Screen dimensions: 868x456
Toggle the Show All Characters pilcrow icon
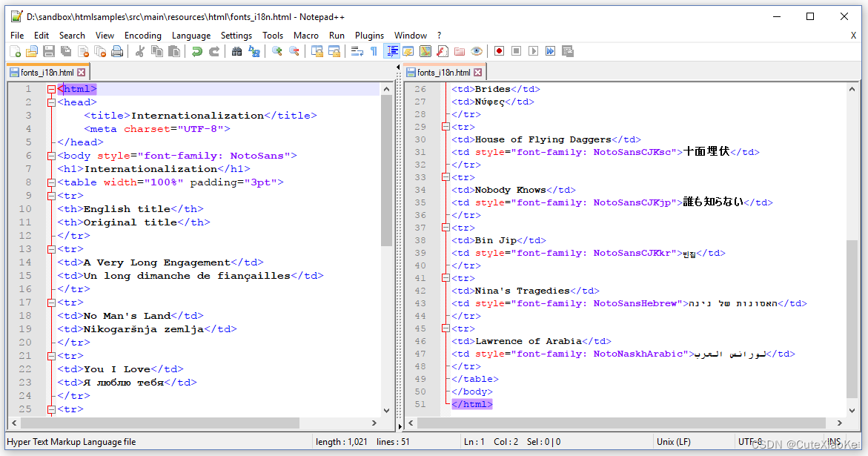pos(374,51)
